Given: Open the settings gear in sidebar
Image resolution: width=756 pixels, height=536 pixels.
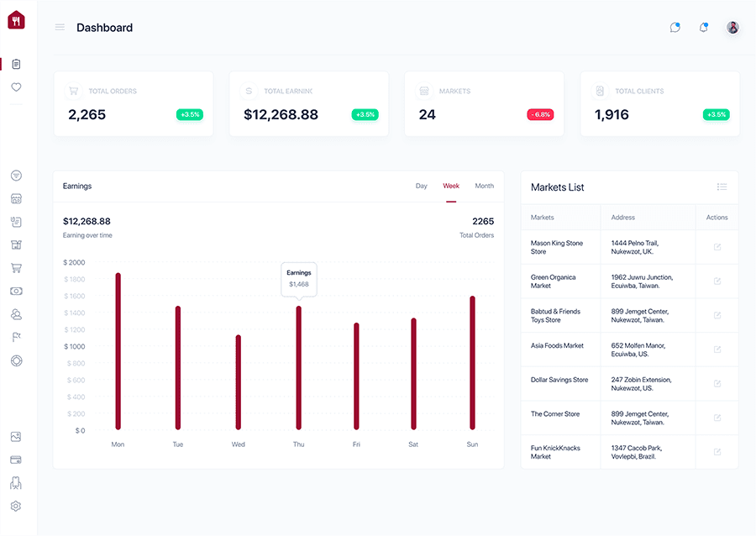Looking at the screenshot, I should (x=16, y=506).
